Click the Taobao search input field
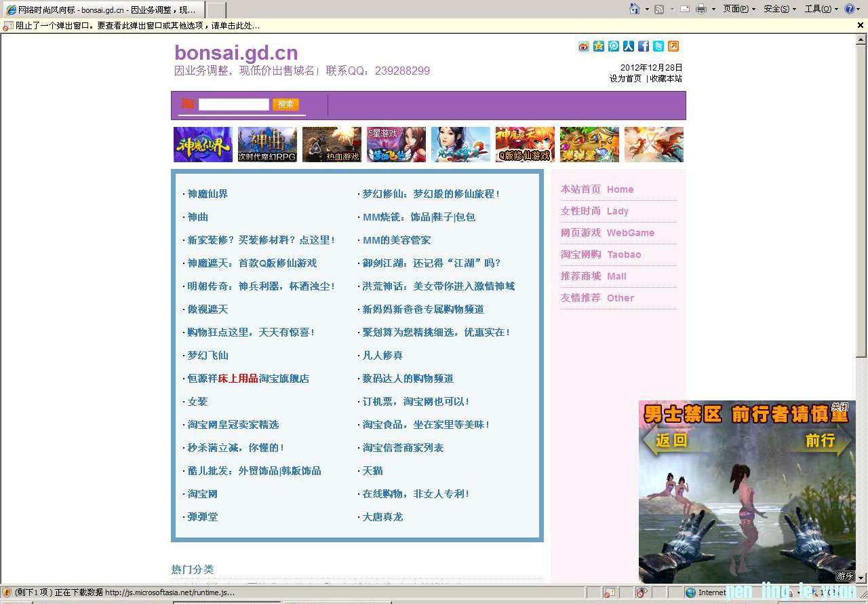 click(x=234, y=105)
